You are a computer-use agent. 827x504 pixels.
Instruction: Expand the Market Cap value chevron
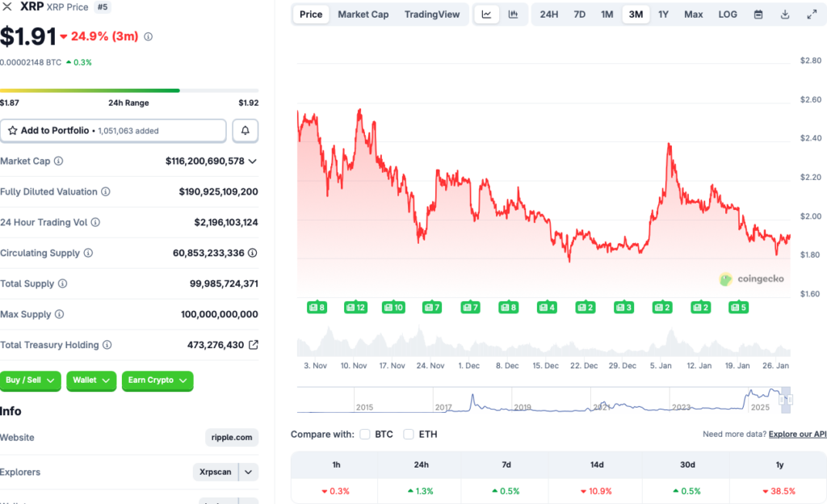click(x=253, y=162)
